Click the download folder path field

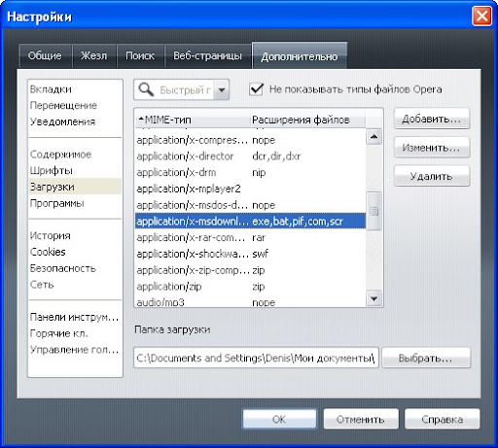click(256, 358)
